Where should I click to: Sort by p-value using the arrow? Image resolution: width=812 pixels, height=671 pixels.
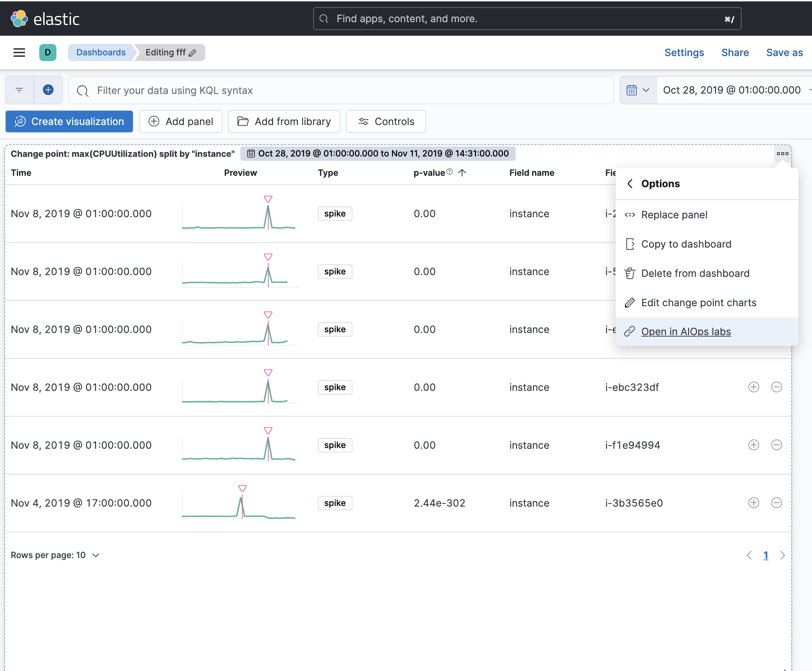[462, 173]
